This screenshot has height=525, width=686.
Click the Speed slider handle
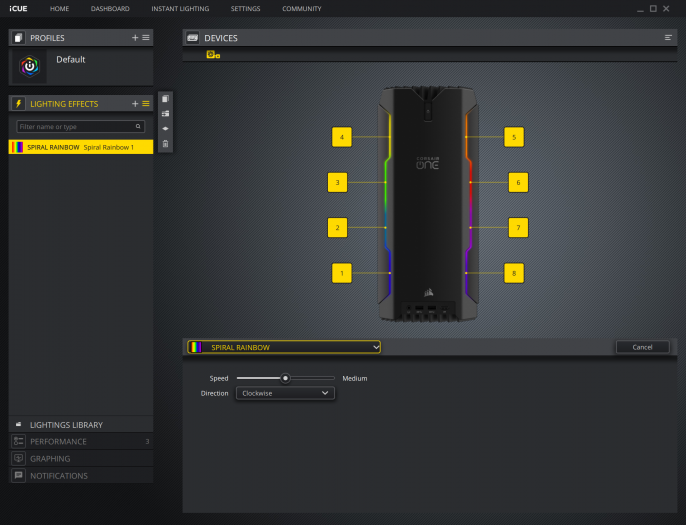pyautogui.click(x=285, y=378)
